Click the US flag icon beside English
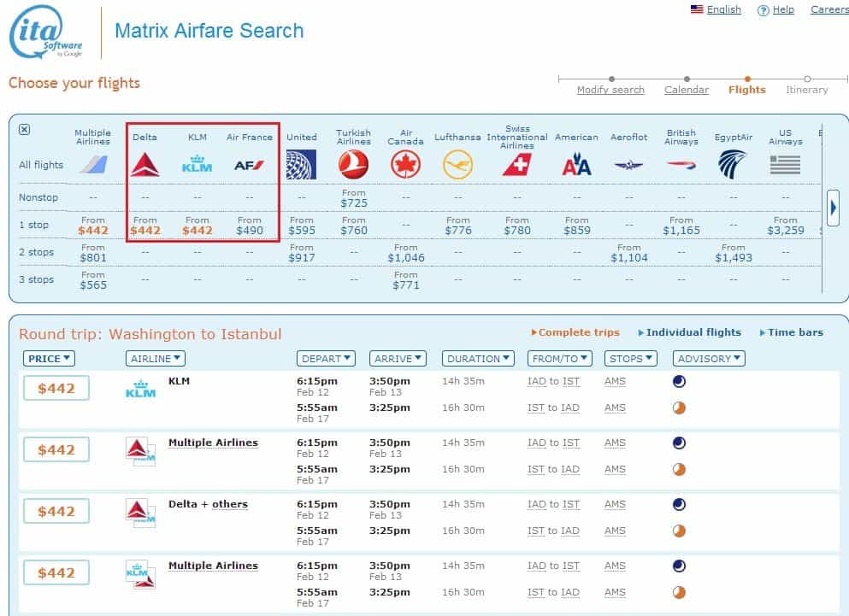Screen dimensions: 849x616 click(x=697, y=9)
